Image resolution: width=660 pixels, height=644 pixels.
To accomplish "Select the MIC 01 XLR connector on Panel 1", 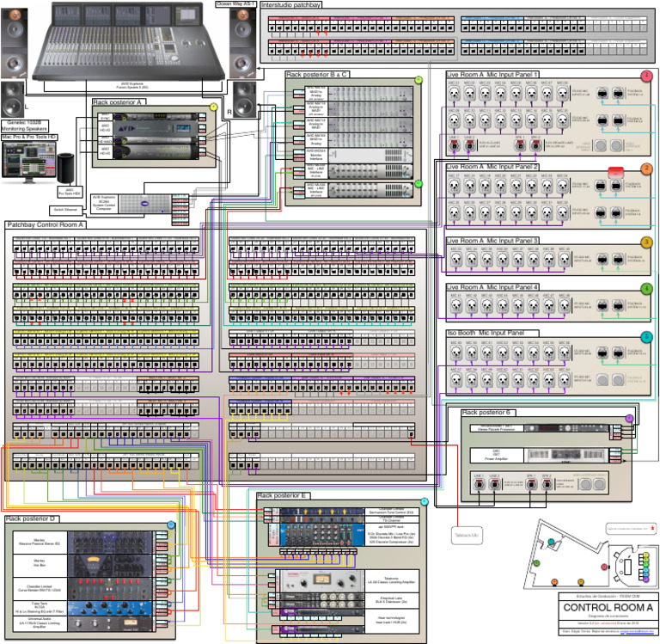I will [454, 93].
